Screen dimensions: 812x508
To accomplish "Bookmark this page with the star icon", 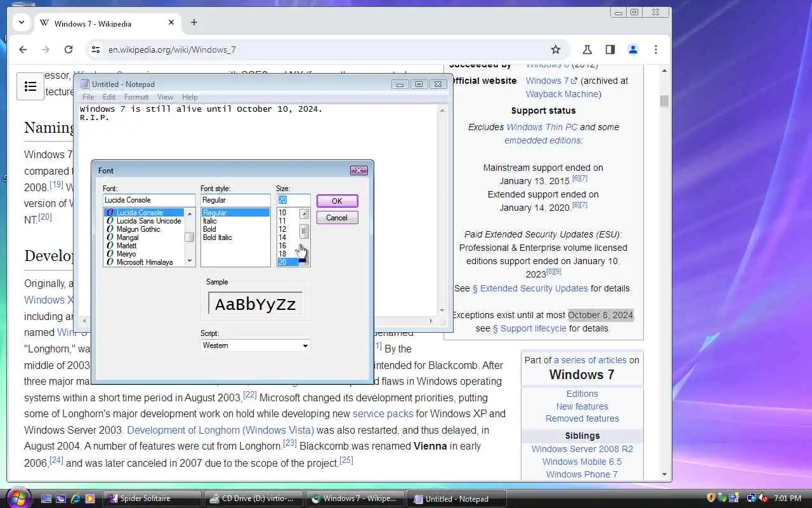I will (556, 50).
